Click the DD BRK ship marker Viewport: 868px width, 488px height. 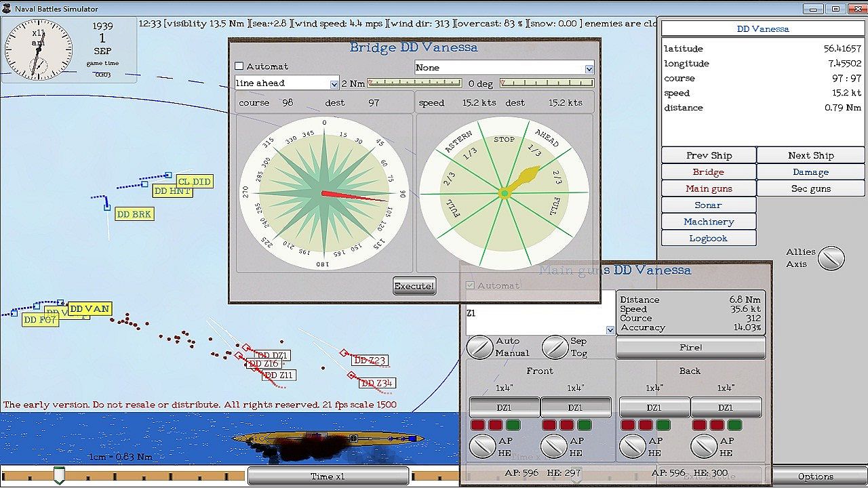pyautogui.click(x=134, y=214)
